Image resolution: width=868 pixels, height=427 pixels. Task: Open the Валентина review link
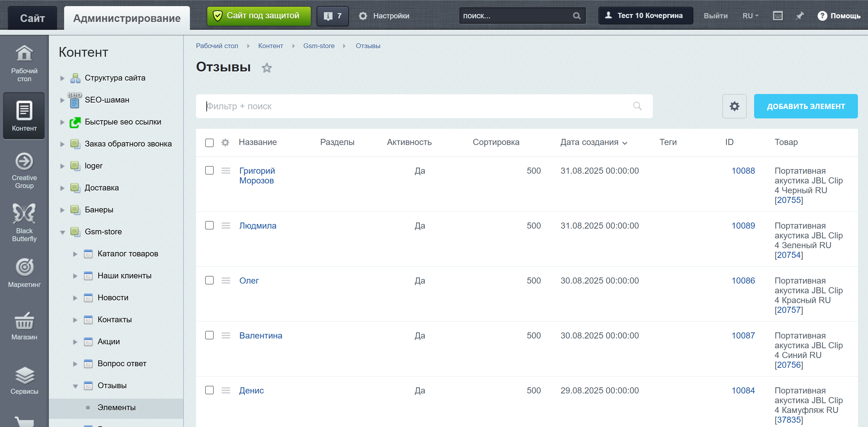[x=260, y=335]
